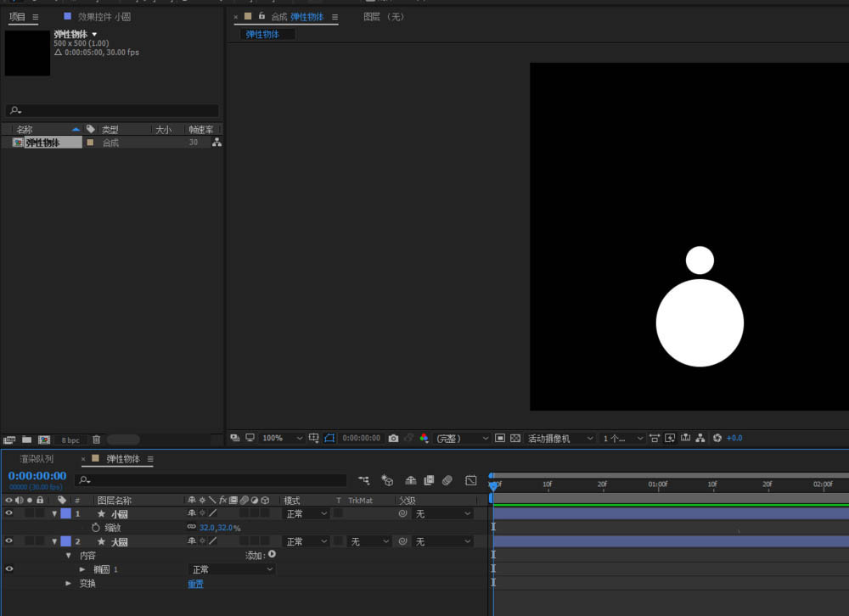The width and height of the screenshot is (849, 616).
Task: Hide the 小圆 layer with eye icon
Action: [x=8, y=513]
